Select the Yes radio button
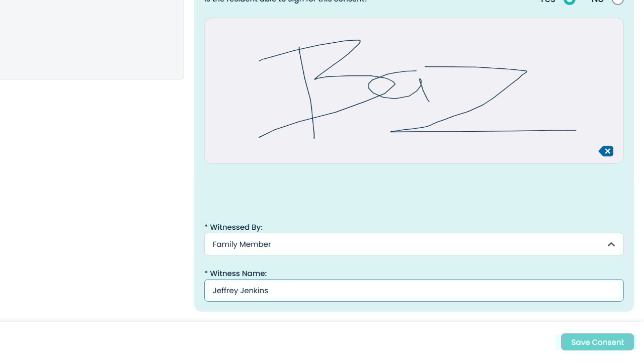This screenshot has width=644, height=362. [569, 2]
